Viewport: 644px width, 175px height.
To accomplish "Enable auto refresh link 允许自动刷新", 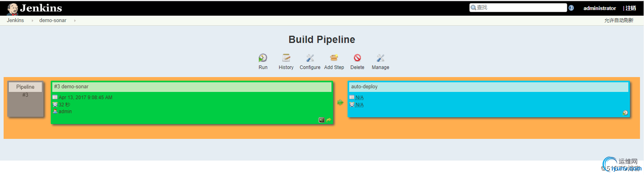I will (x=619, y=20).
